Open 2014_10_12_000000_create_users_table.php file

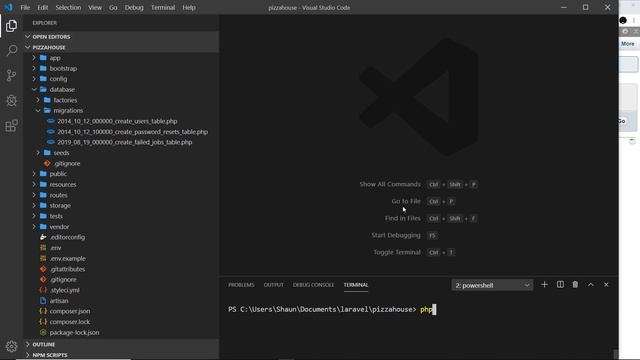117,121
